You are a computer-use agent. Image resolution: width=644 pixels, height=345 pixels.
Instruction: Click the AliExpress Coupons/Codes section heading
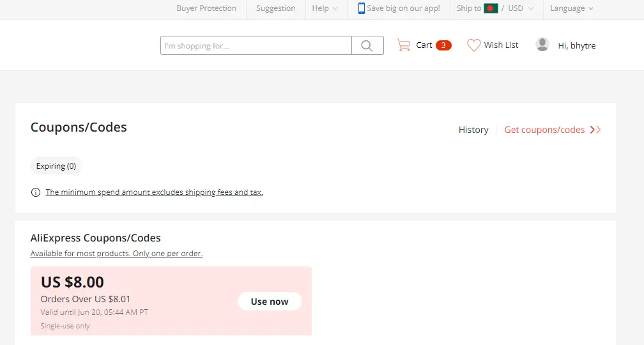click(95, 238)
